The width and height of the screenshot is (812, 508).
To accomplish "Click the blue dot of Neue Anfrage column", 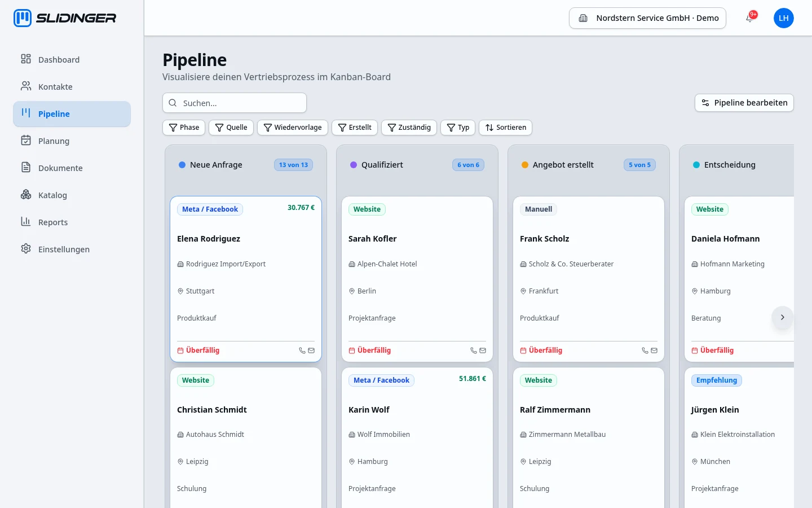I will pos(182,165).
